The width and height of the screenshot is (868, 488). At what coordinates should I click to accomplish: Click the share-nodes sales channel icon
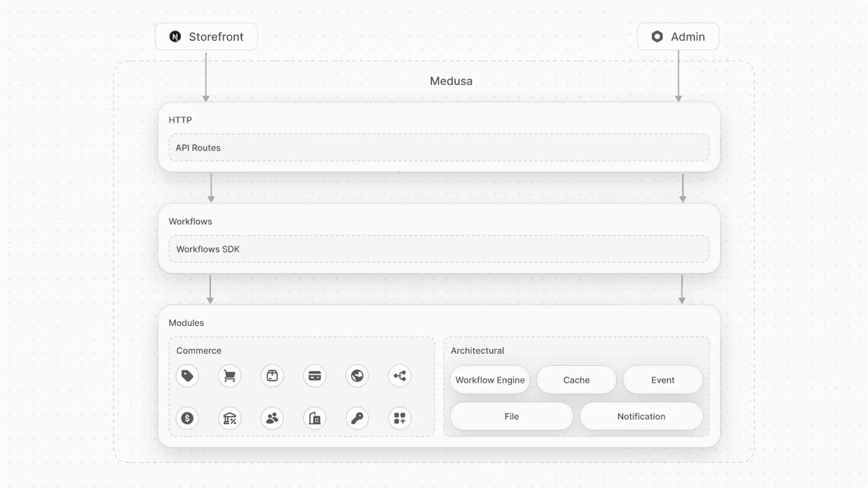coord(400,376)
